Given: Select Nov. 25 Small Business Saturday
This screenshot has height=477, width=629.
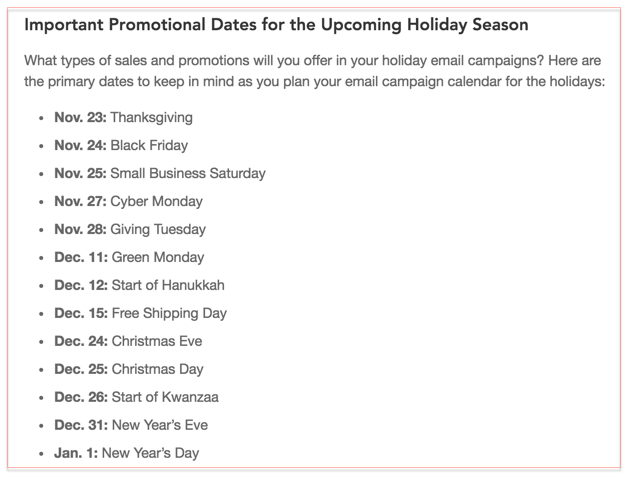Looking at the screenshot, I should click(x=160, y=173).
